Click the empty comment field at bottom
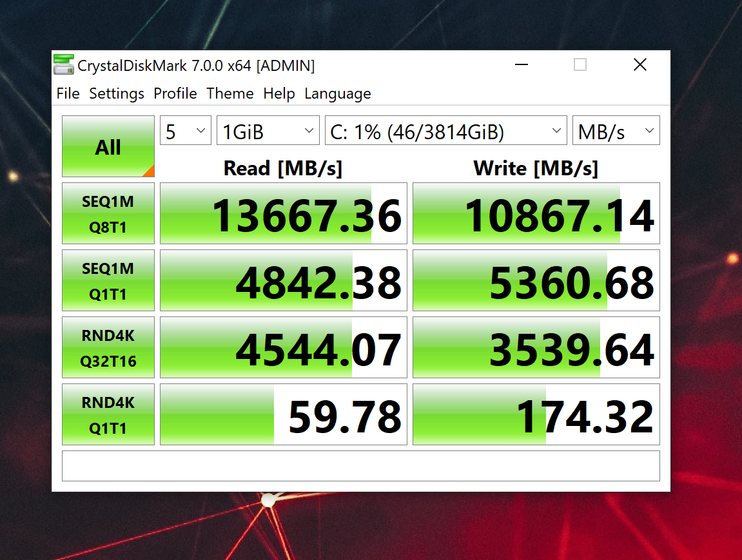 point(360,466)
